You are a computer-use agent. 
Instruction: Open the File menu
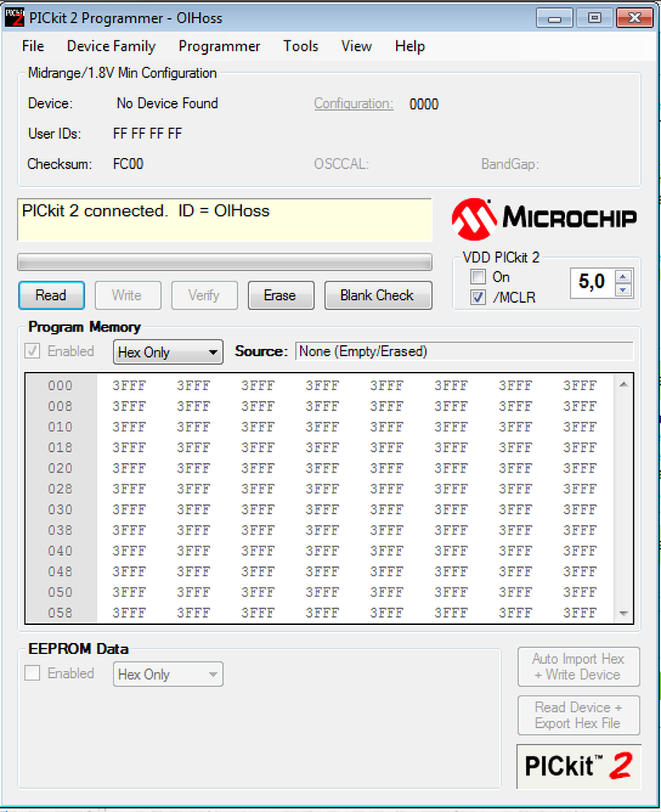point(33,46)
